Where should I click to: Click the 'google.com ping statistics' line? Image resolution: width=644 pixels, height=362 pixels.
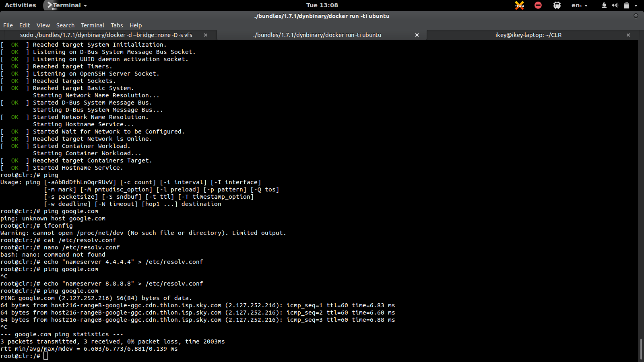(x=62, y=334)
